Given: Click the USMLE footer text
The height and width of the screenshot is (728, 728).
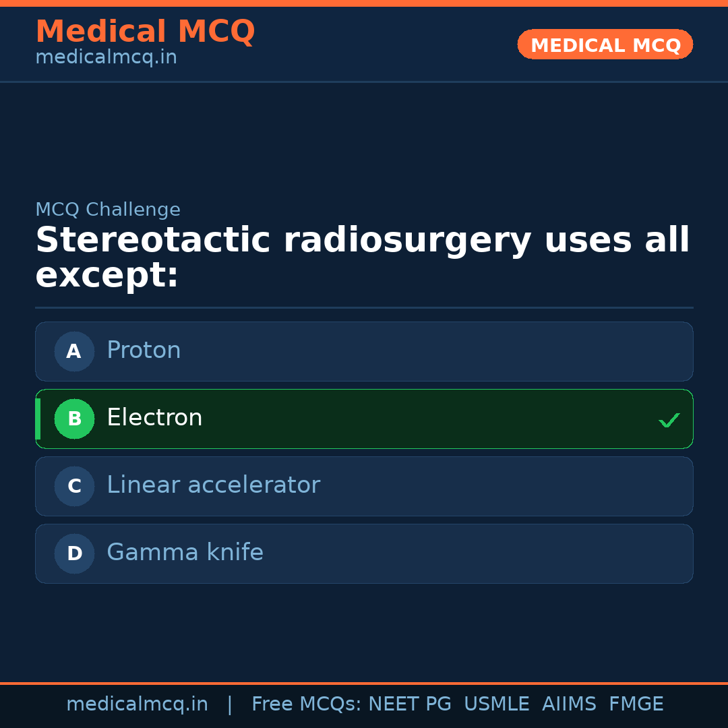Looking at the screenshot, I should [496, 704].
